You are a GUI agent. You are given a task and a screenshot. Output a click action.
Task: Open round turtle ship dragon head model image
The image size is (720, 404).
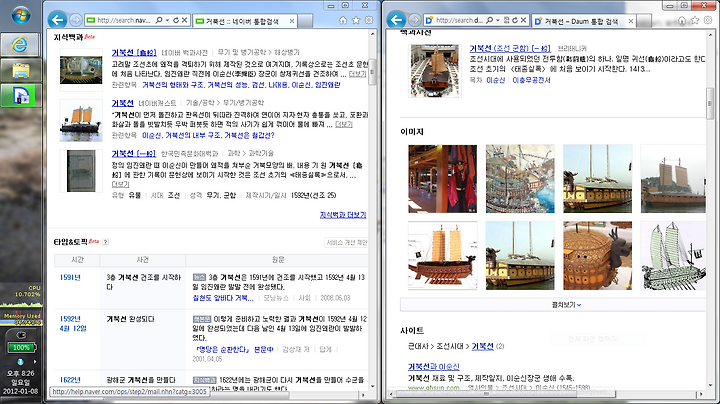597,255
